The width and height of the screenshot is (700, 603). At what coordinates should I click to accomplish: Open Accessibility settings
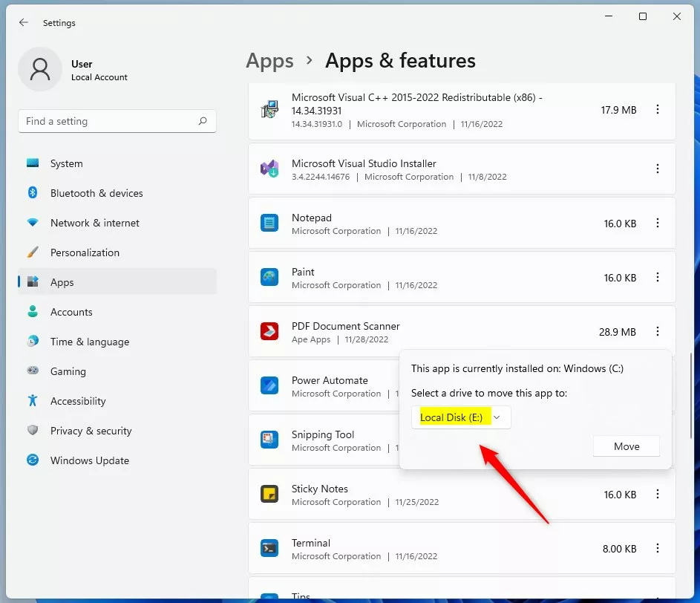(x=117, y=401)
